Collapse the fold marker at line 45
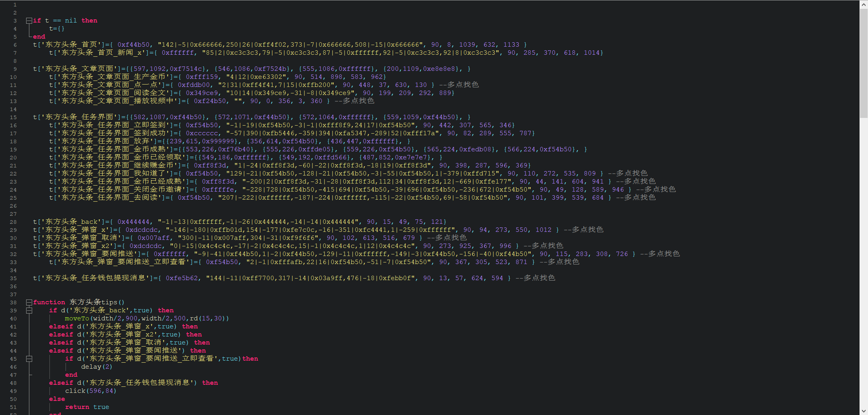868x415 pixels. coord(29,359)
